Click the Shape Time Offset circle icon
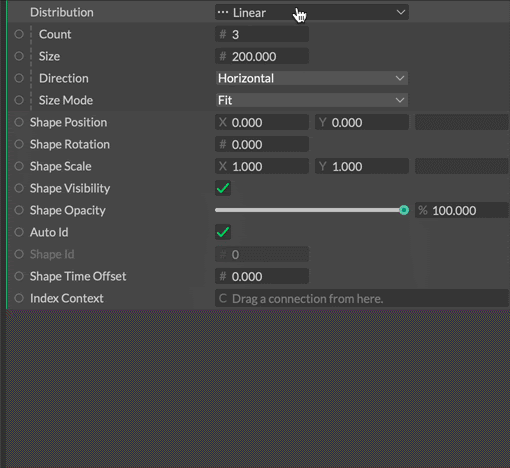 19,276
